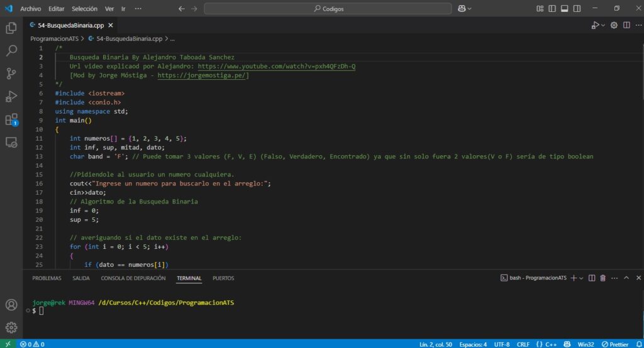
Task: Open editor More Actions ellipsis
Action: click(638, 25)
